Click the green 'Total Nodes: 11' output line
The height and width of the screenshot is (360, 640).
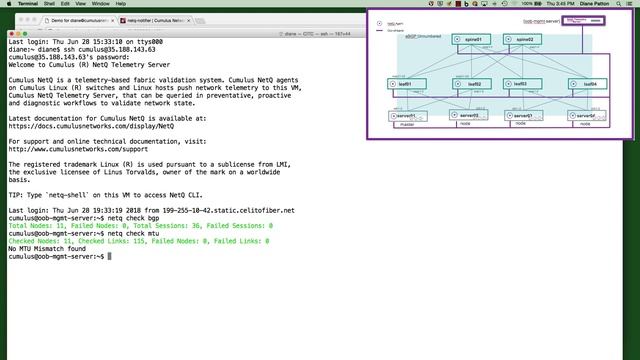point(141,226)
